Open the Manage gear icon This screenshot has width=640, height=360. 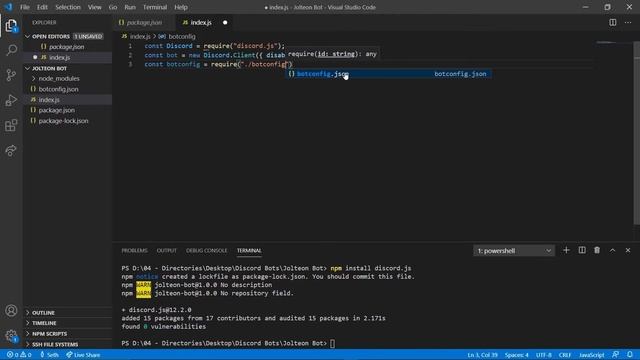pyautogui.click(x=11, y=336)
